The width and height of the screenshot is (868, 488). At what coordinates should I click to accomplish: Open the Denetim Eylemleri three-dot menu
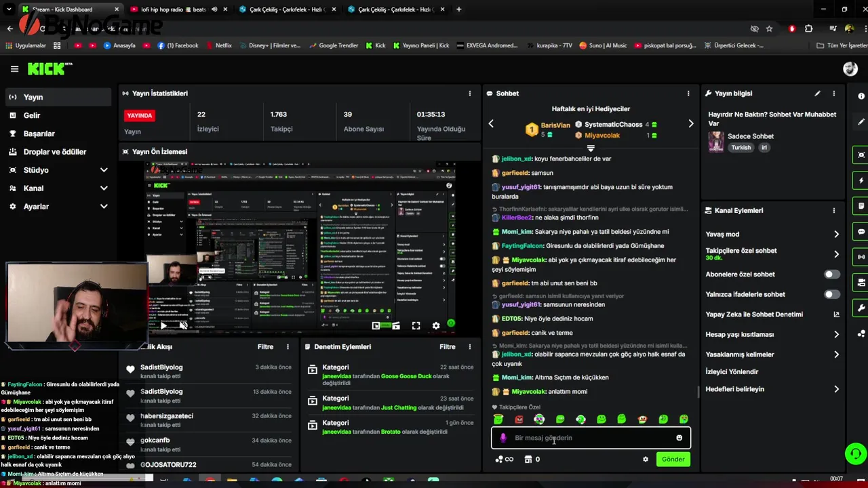click(x=470, y=346)
